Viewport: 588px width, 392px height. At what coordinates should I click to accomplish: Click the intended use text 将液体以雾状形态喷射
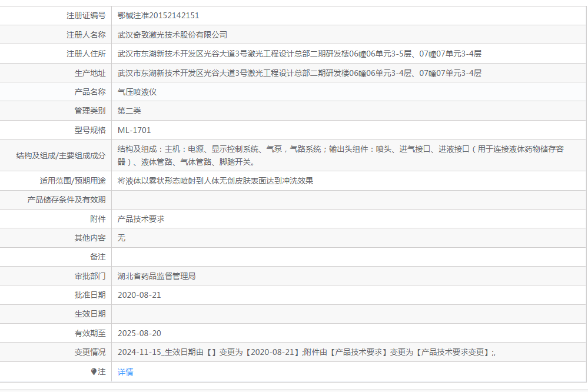(215, 181)
